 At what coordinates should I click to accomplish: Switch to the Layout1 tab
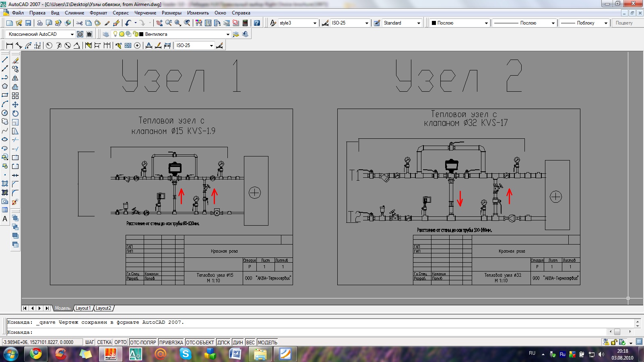click(83, 308)
